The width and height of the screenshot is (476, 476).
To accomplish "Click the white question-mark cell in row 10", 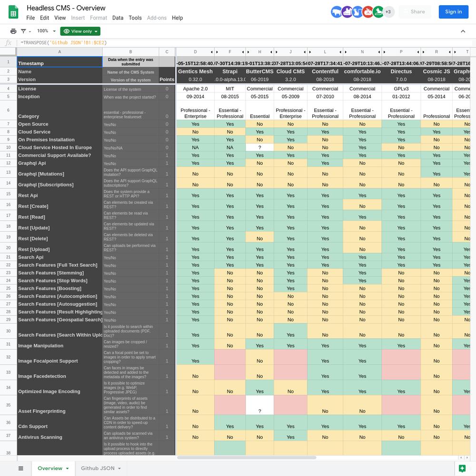I will point(259,148).
